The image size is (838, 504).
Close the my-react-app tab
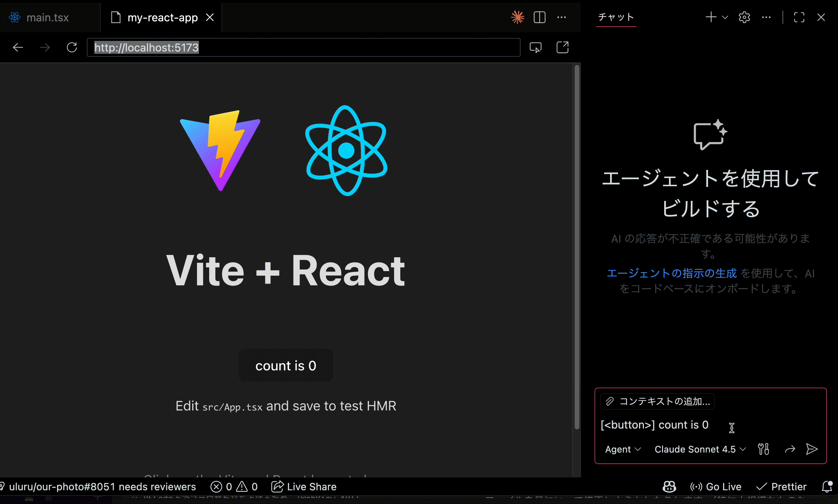pyautogui.click(x=210, y=17)
